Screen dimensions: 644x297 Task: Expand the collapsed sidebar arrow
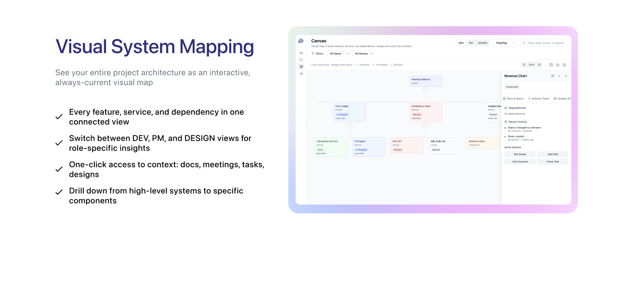pyautogui.click(x=307, y=123)
